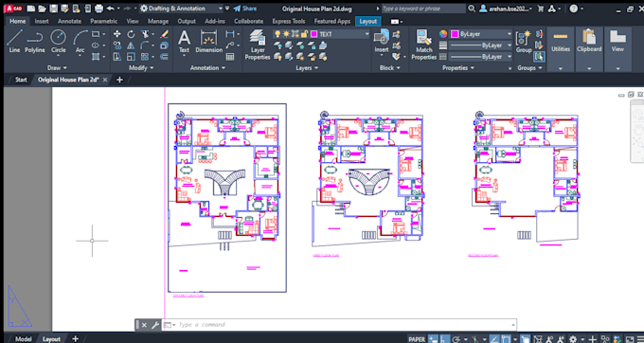Click the Offset tool icon
The image size is (644, 343).
click(164, 57)
